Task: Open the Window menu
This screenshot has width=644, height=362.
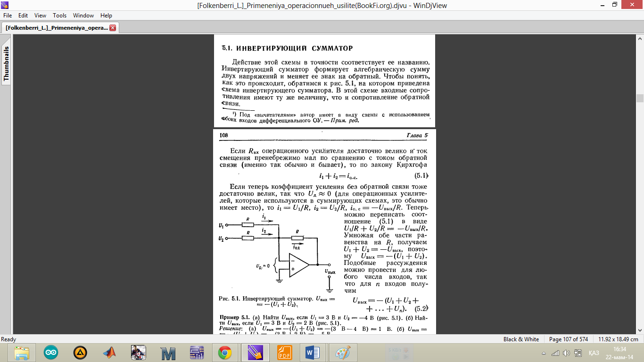Action: pos(83,16)
